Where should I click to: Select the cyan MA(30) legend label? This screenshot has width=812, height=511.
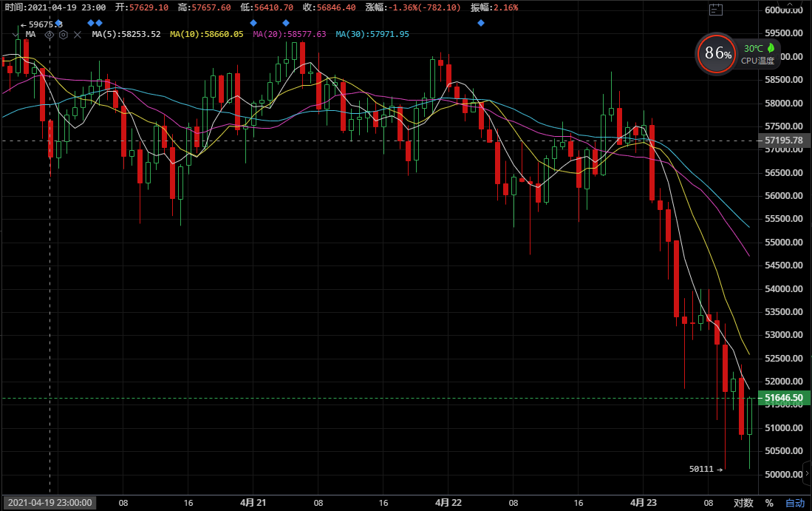pos(372,34)
